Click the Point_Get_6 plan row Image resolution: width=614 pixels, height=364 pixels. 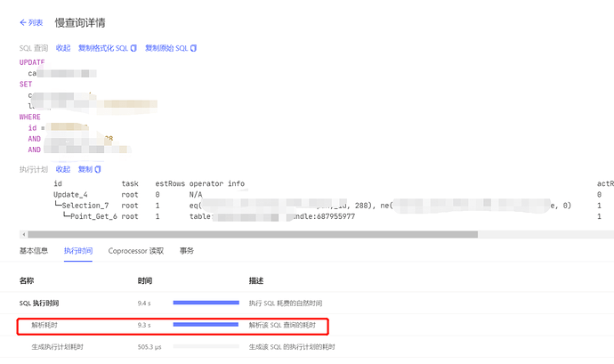[x=93, y=216]
